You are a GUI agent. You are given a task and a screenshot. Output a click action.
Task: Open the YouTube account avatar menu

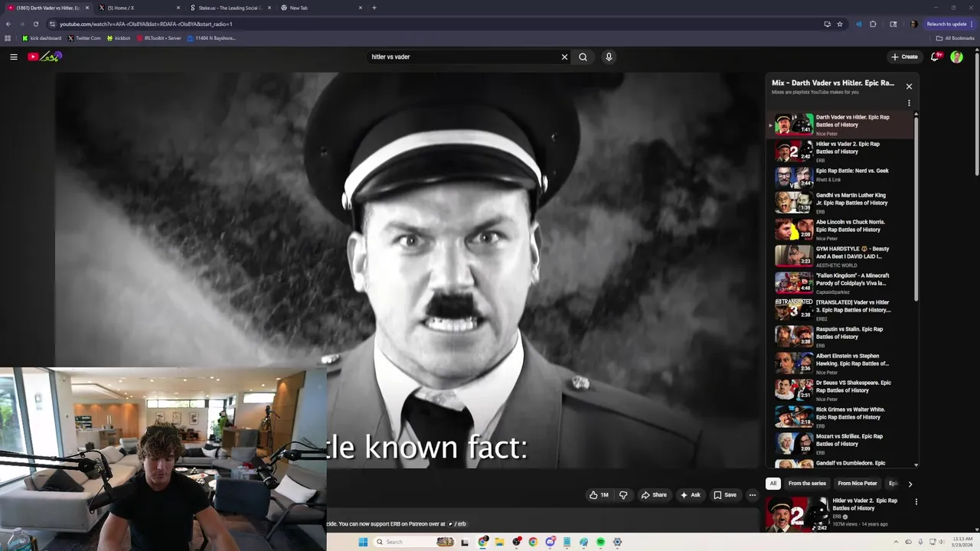tap(956, 57)
